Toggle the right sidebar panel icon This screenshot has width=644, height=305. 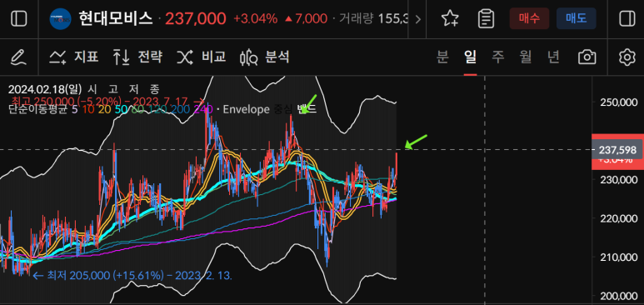click(x=627, y=19)
